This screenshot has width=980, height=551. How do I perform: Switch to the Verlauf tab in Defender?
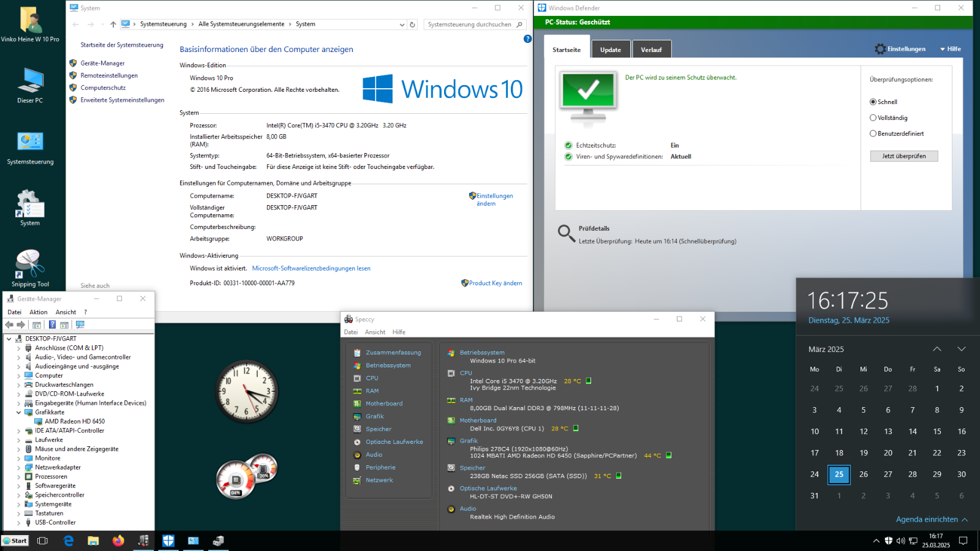651,50
